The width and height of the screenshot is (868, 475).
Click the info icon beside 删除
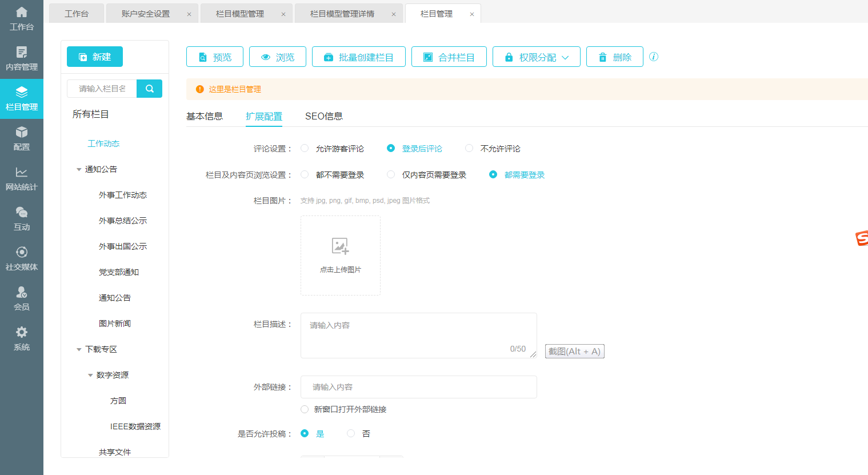click(654, 57)
